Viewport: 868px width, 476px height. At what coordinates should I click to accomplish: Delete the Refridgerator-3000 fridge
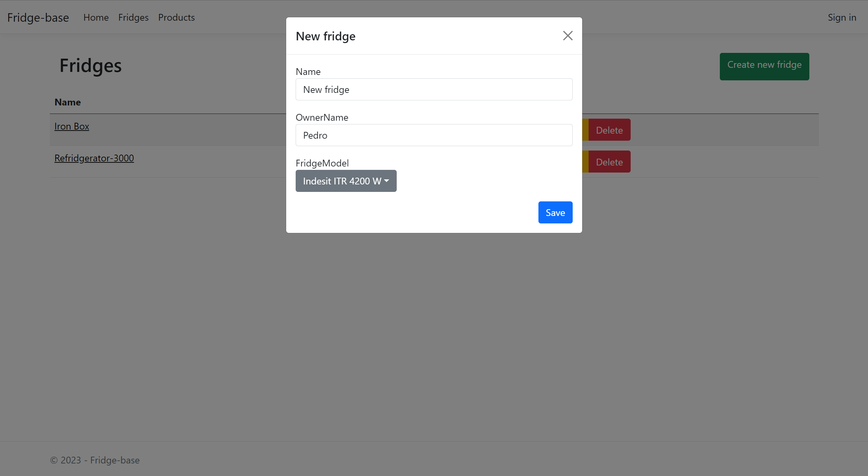click(x=609, y=162)
